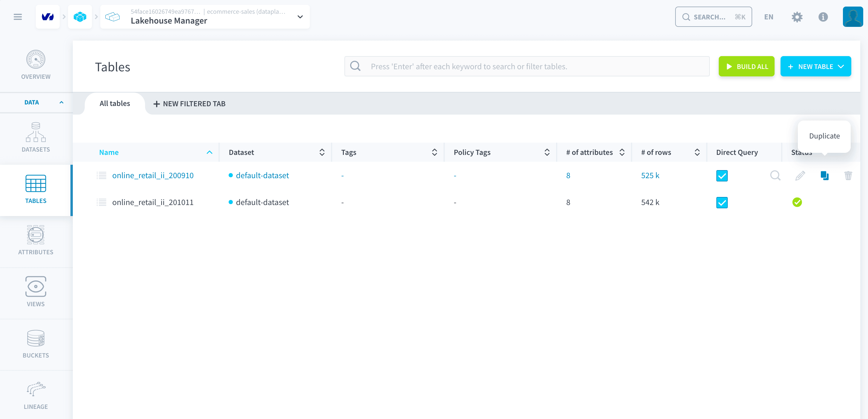This screenshot has width=868, height=419.
Task: Go to the Attributes sidebar section
Action: click(x=36, y=240)
